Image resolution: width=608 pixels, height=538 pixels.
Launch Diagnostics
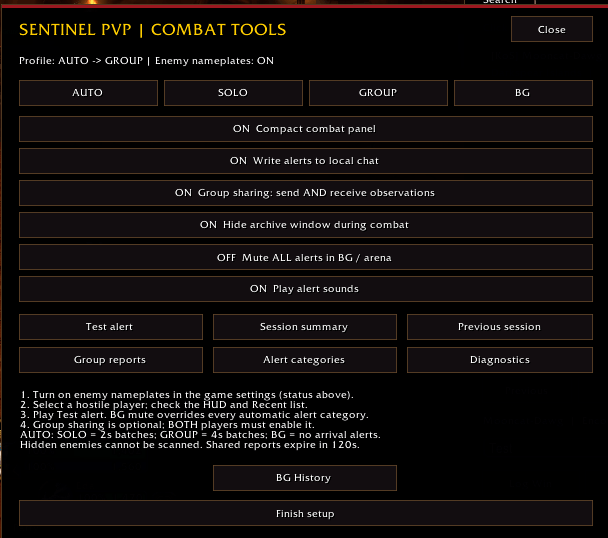(x=500, y=360)
